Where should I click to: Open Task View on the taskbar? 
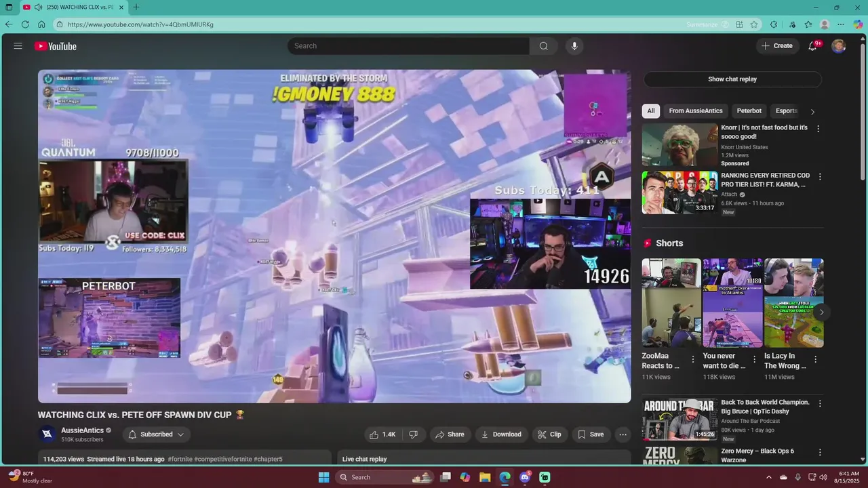tap(446, 477)
